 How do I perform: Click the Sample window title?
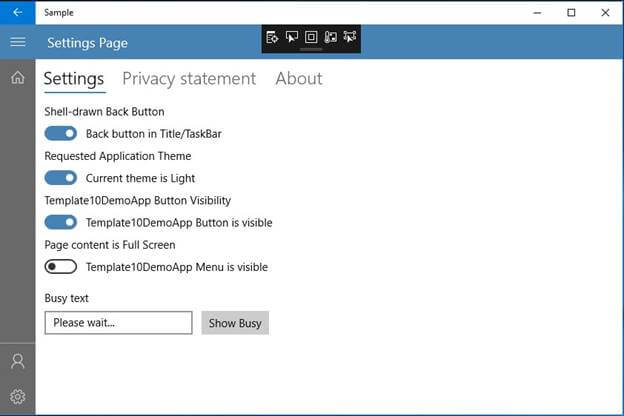(59, 13)
